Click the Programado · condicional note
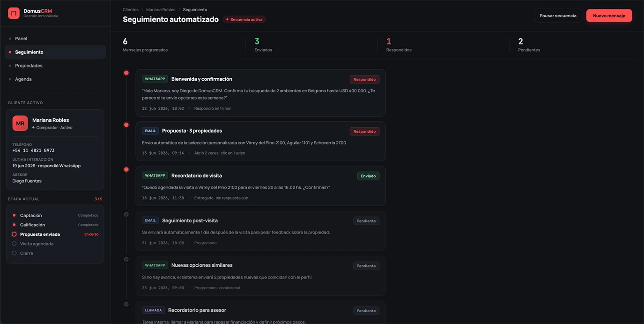 (217, 288)
